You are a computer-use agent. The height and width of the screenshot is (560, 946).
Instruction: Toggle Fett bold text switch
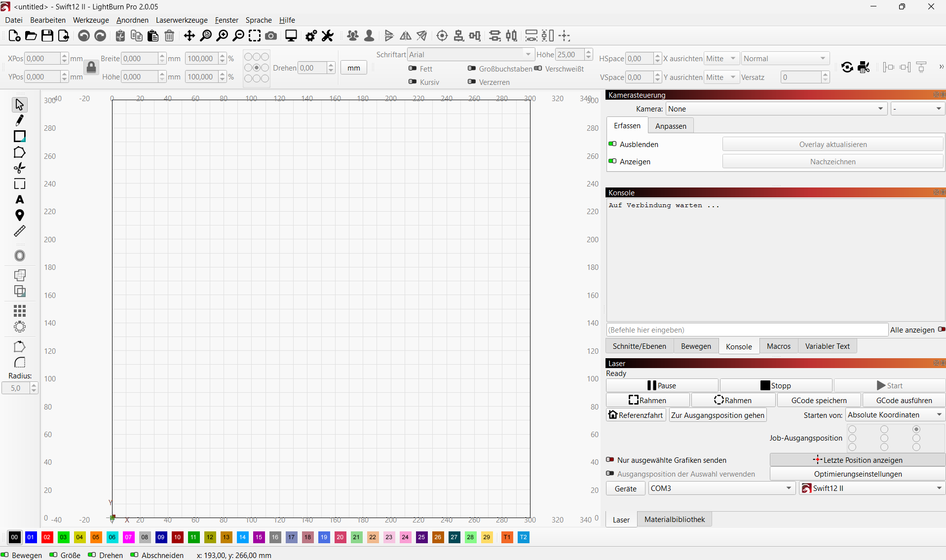(413, 69)
